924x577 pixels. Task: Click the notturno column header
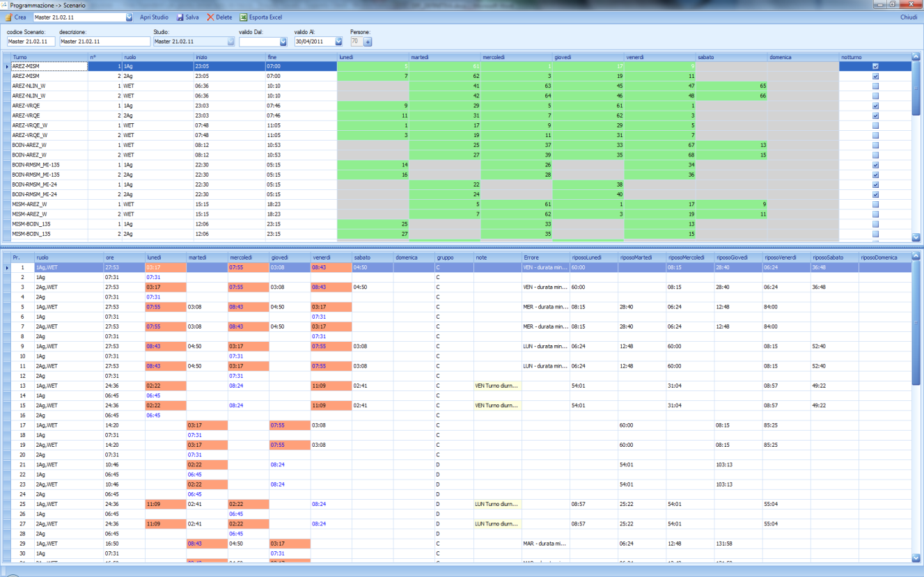(x=875, y=57)
